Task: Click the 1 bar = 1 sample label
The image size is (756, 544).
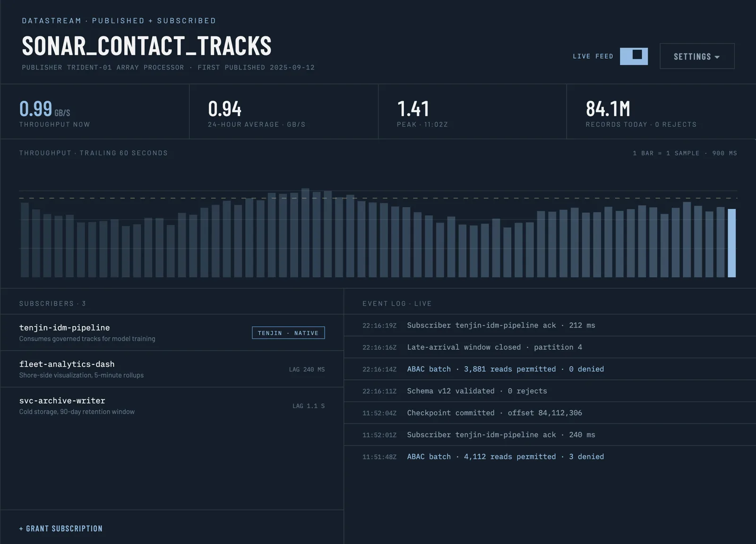Action: 685,153
